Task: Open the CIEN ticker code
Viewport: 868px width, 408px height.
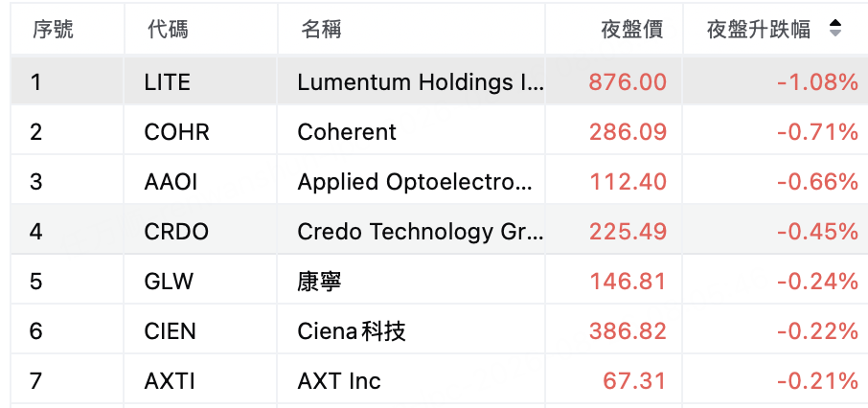Action: click(x=170, y=331)
